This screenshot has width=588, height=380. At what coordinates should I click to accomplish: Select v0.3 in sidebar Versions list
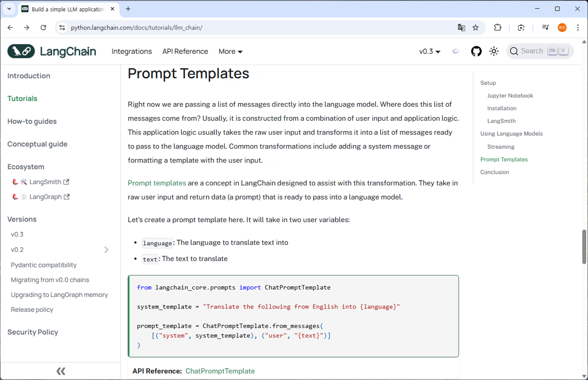(x=17, y=234)
